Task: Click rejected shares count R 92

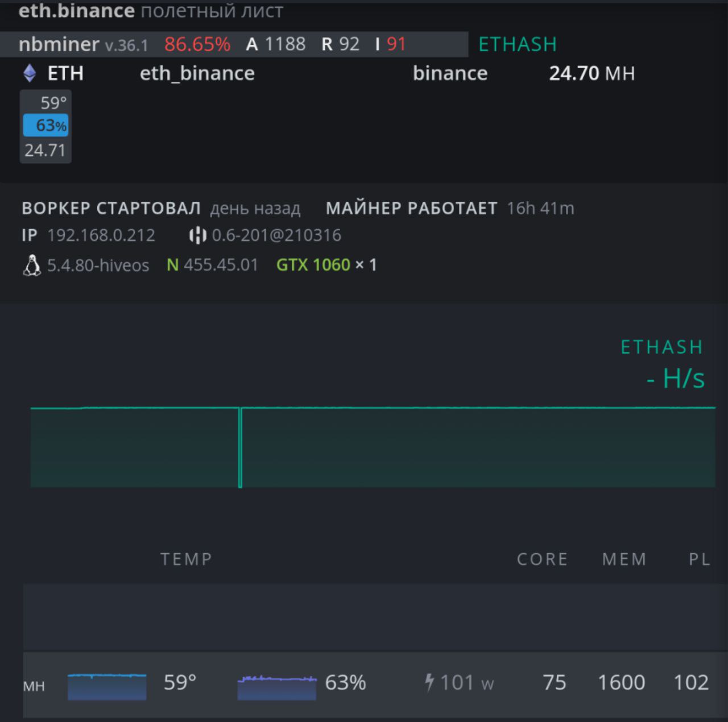Action: coord(341,44)
